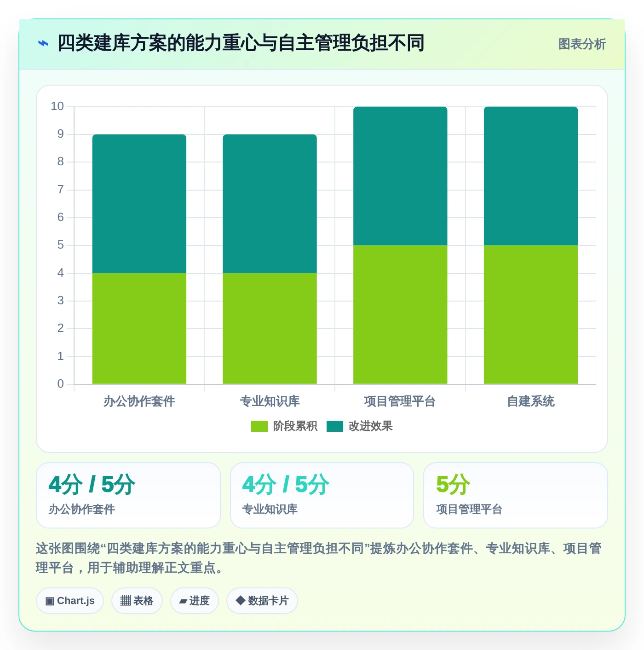Click the chart title 四类建库方案的能力重心与自主管理负担不同
Viewport: 644px width, 650px height.
[241, 43]
